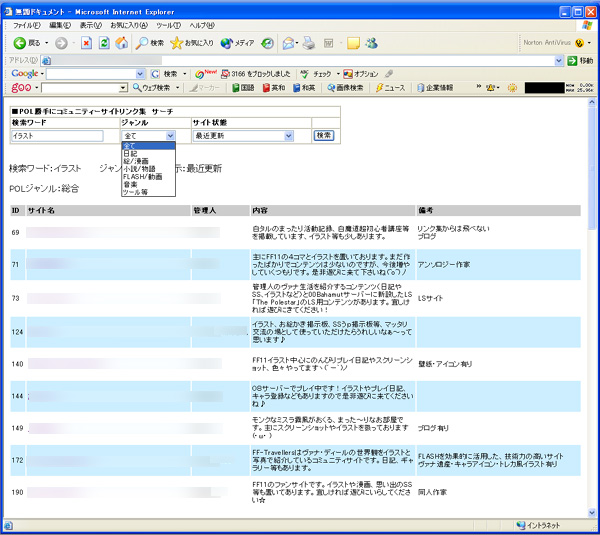This screenshot has width=600, height=535.
Task: Click the Stop loading icon
Action: tap(87, 43)
